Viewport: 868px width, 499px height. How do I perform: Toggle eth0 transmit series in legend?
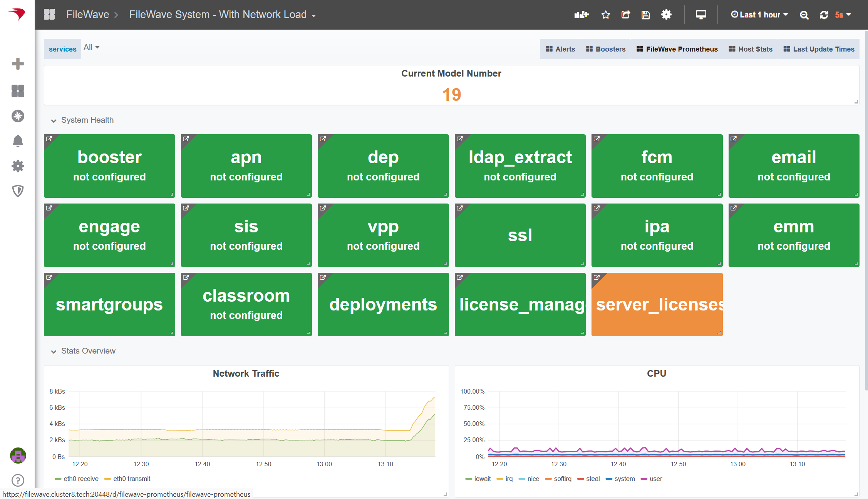[131, 479]
